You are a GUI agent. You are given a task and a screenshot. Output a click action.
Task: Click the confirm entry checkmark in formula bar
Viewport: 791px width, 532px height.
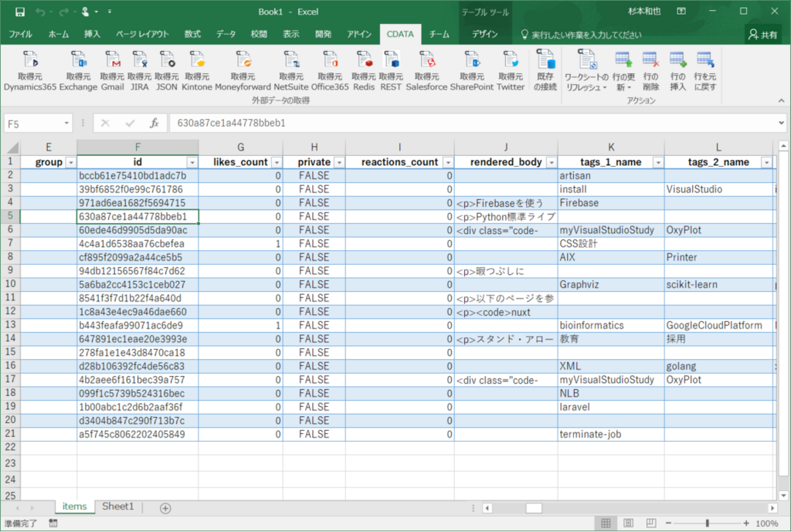(130, 123)
